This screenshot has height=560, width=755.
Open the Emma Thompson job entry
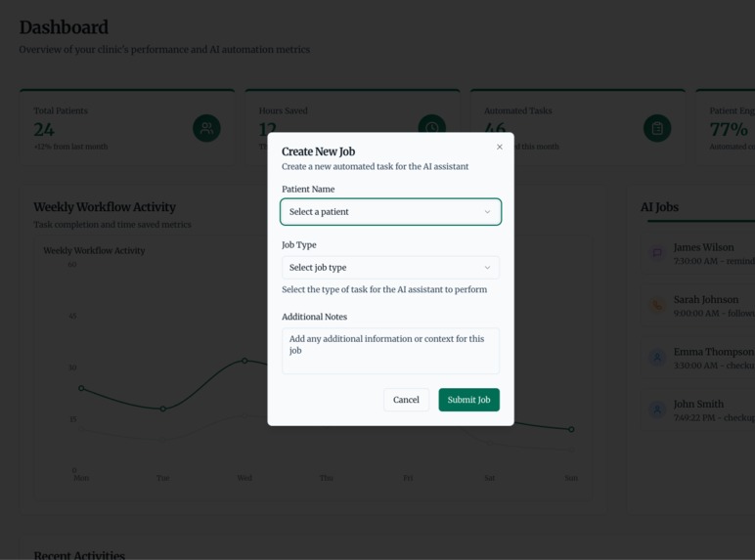(698, 358)
